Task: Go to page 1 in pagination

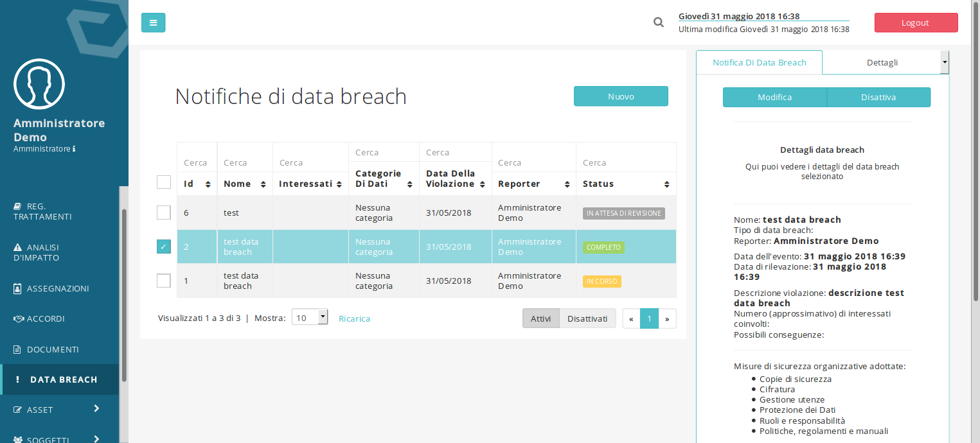Action: click(x=649, y=318)
